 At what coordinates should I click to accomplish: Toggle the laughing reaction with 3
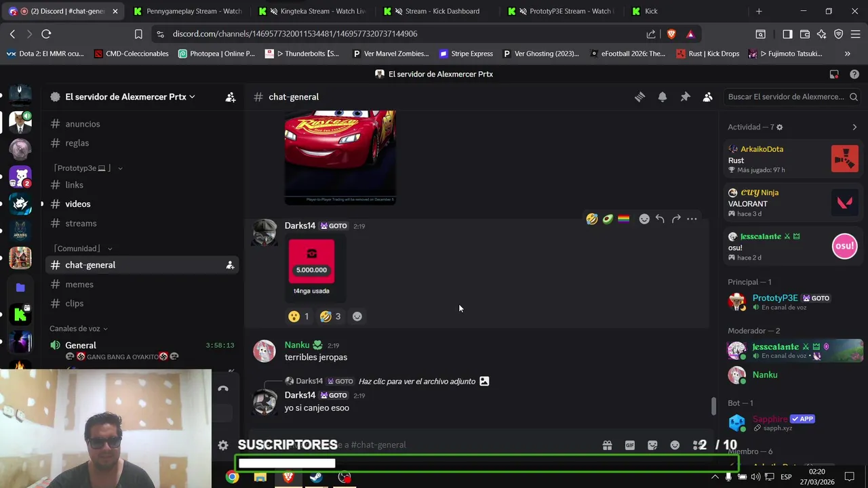point(330,317)
